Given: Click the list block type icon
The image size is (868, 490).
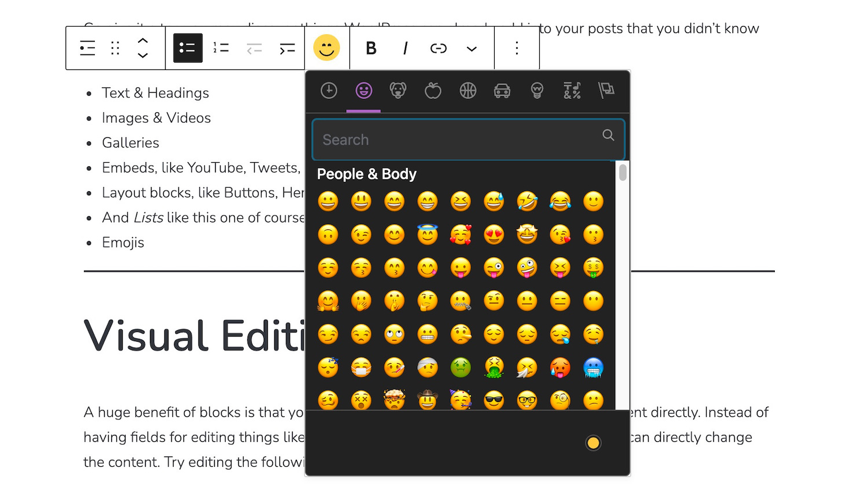Looking at the screenshot, I should [x=87, y=48].
